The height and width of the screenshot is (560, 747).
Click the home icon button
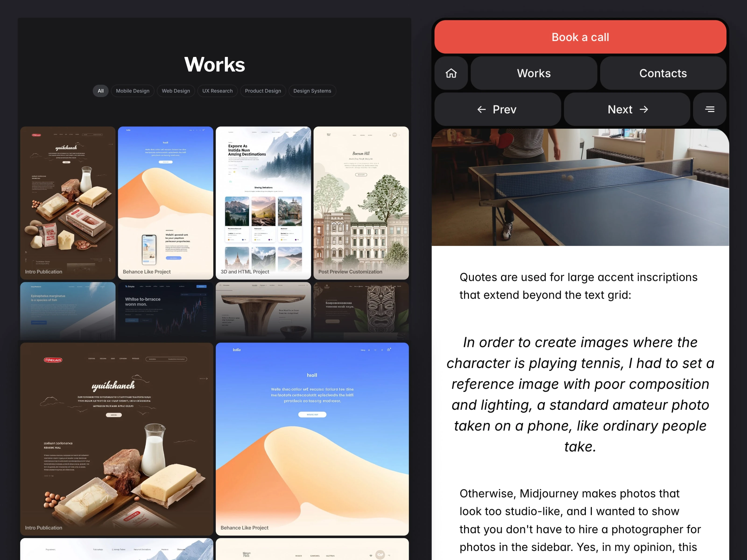coord(451,73)
